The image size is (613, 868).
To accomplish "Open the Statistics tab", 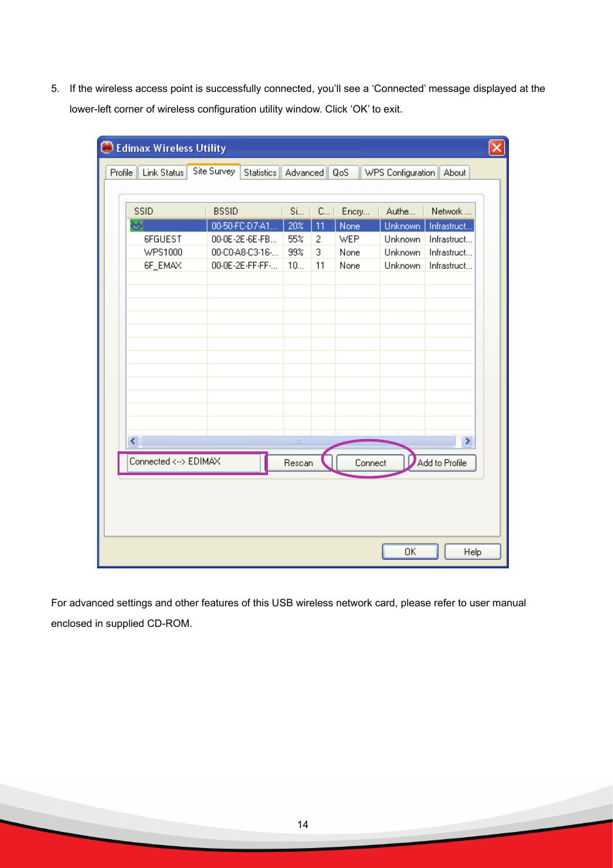I will click(260, 172).
